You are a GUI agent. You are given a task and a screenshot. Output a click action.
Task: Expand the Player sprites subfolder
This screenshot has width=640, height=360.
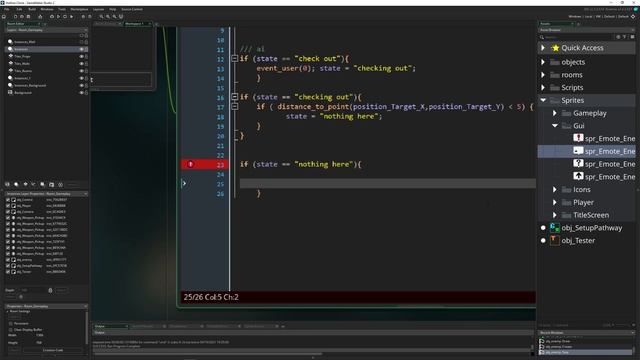(x=555, y=202)
